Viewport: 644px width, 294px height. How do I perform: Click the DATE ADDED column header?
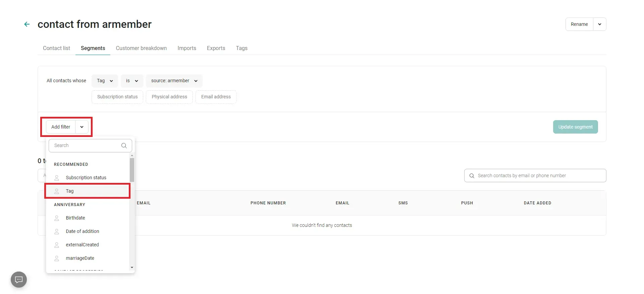[x=537, y=203]
